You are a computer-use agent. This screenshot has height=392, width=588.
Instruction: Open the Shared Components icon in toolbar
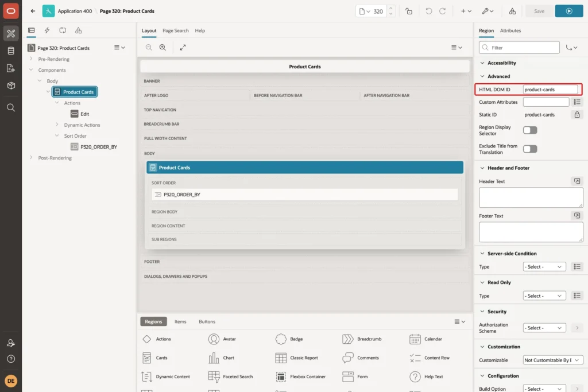(512, 11)
